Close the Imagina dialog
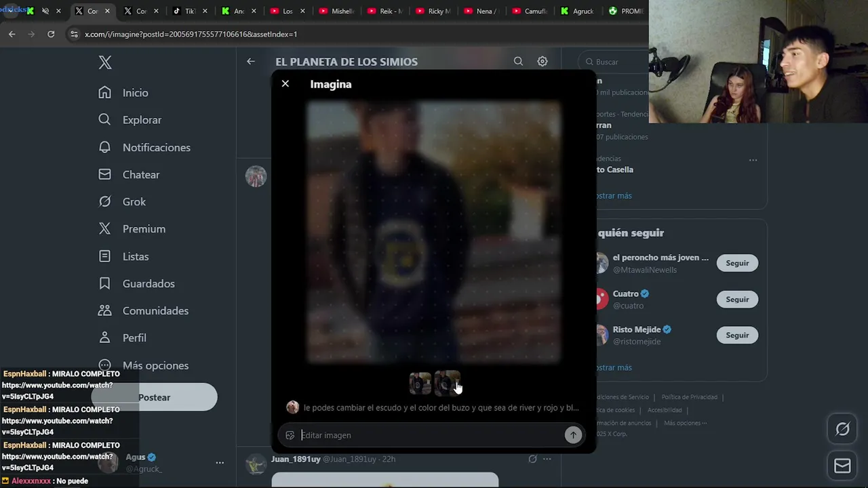Viewport: 868px width, 488px height. click(285, 83)
